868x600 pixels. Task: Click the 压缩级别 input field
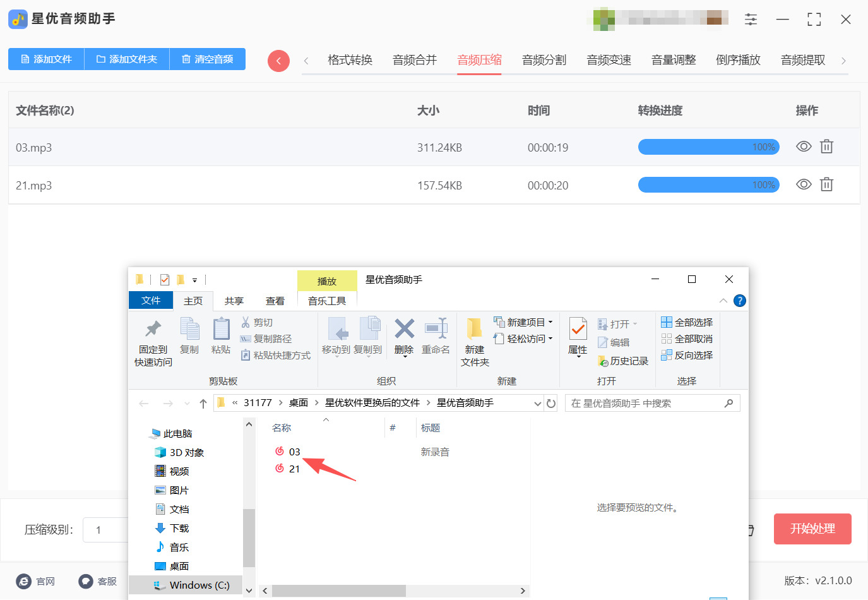coord(106,530)
